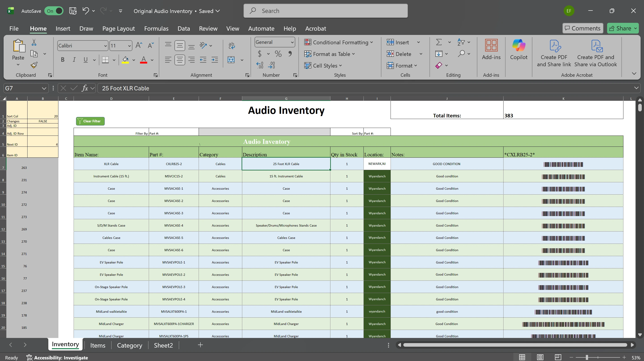Click the Wrap Text icon
Image resolution: width=644 pixels, height=361 pixels.
click(232, 45)
